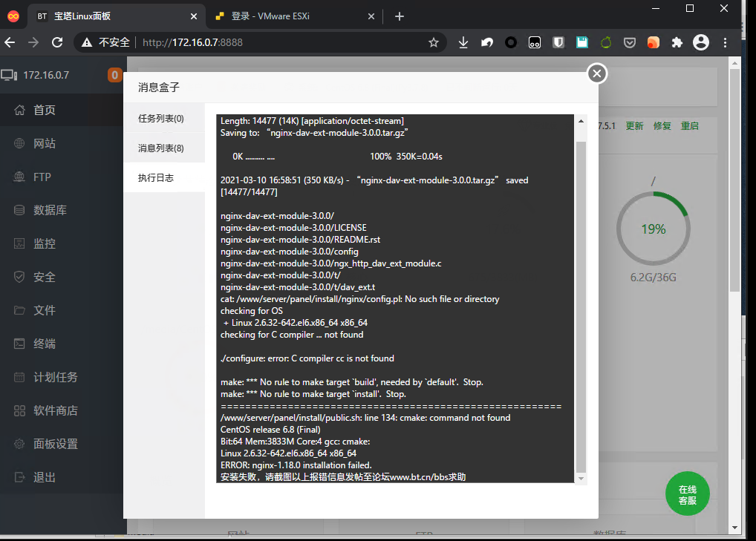Click the 消息盒子 dialog title
The width and height of the screenshot is (756, 541).
pos(159,87)
